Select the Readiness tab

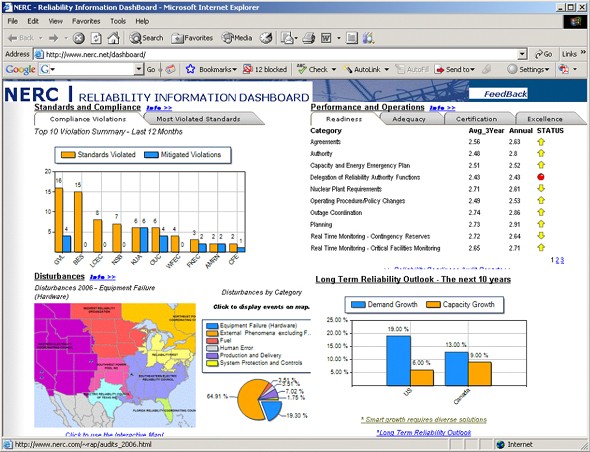tap(344, 119)
